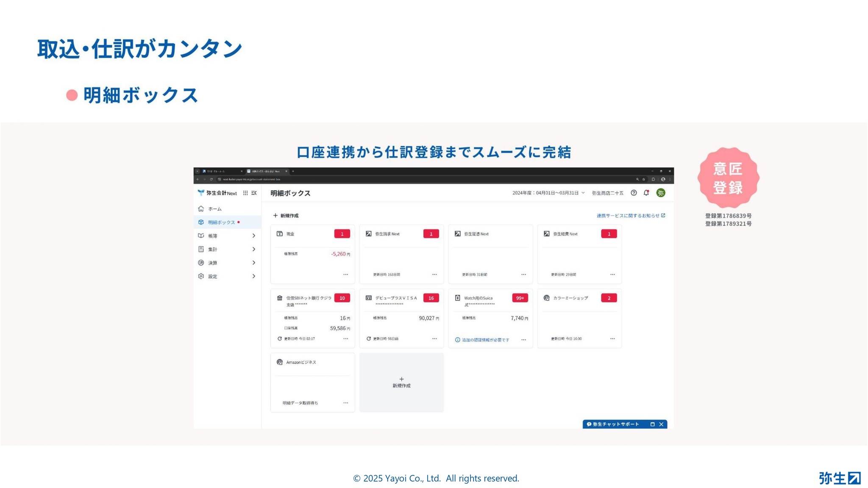Click the top-left ＋ 新規作成 button

286,216
